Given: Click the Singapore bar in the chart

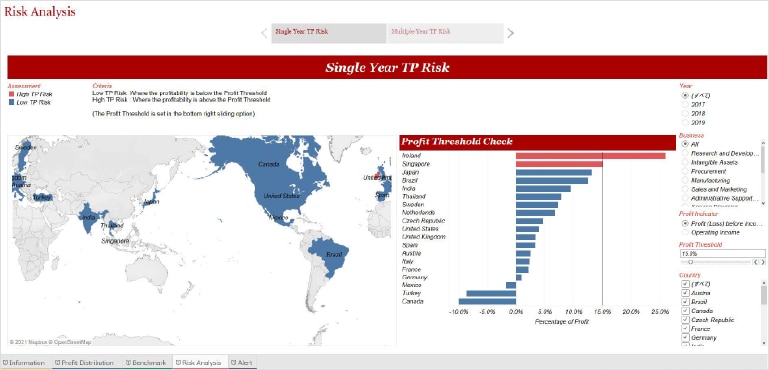Looking at the screenshot, I should coord(559,164).
